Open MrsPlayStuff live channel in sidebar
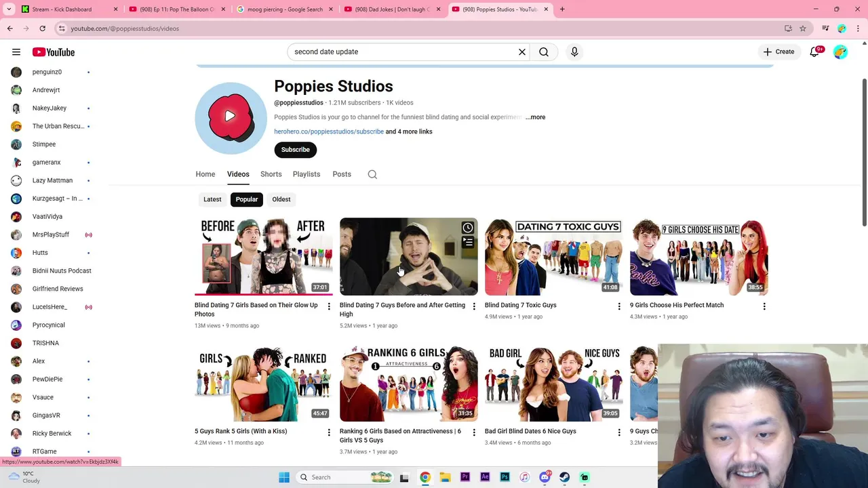The width and height of the screenshot is (868, 488). (x=51, y=235)
